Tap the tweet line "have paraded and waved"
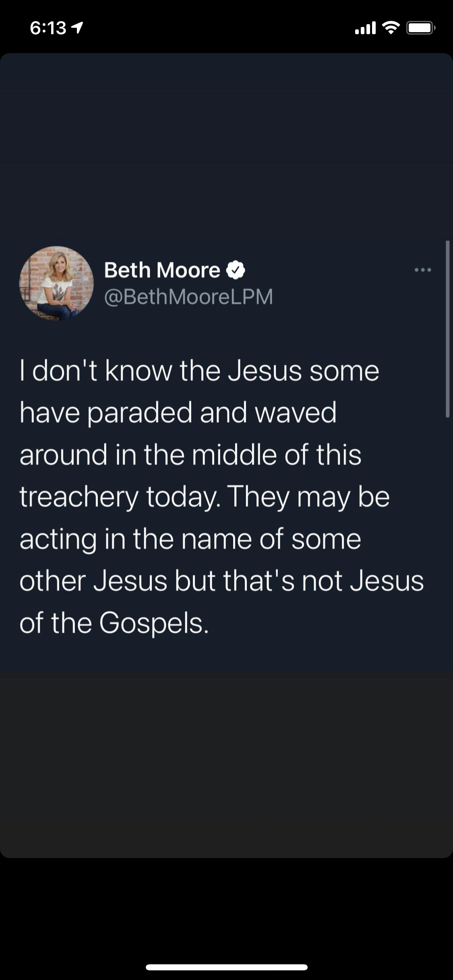This screenshot has width=453, height=980. point(178,412)
